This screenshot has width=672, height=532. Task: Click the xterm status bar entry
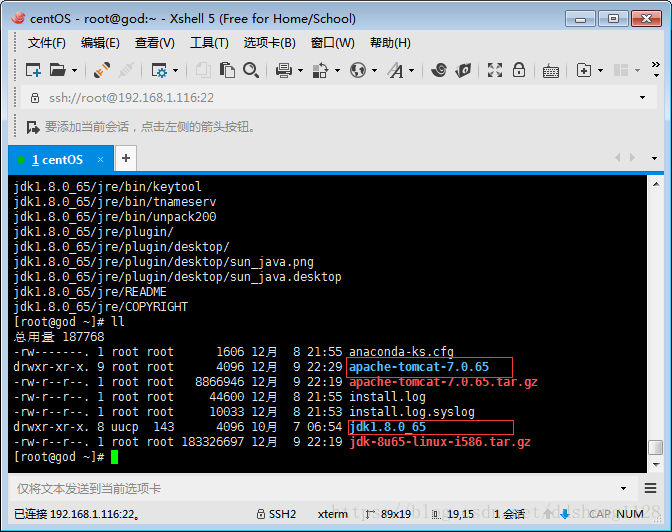(333, 514)
